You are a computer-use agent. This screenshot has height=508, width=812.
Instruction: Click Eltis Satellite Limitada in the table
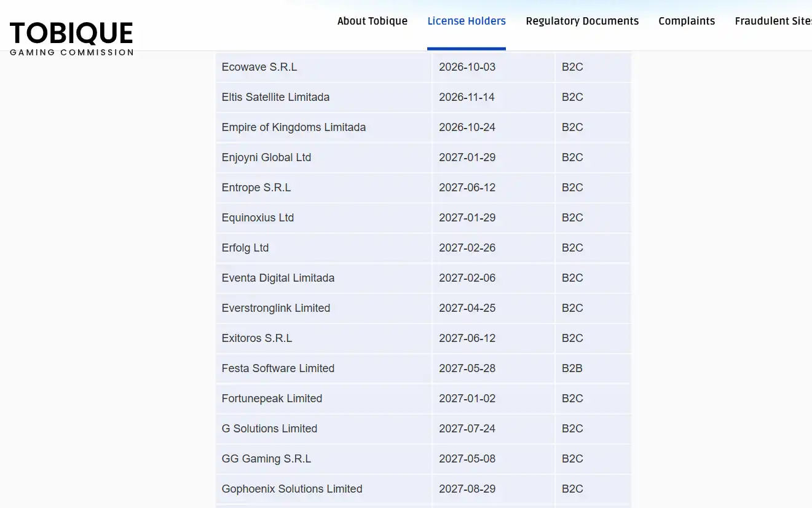pyautogui.click(x=275, y=97)
